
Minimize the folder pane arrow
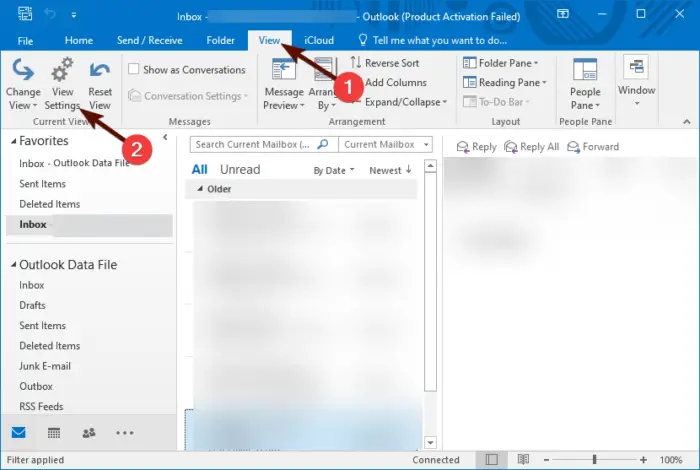[x=165, y=137]
